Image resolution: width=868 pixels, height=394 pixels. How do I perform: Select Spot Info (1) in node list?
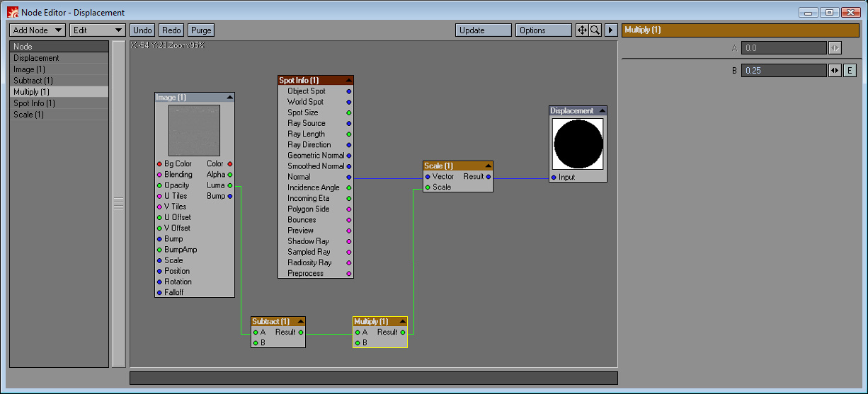pos(59,103)
